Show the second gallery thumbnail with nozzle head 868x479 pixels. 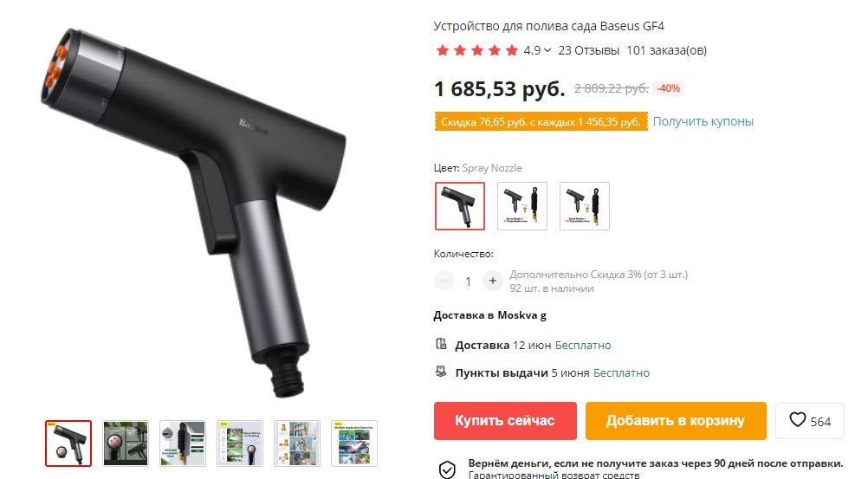[126, 443]
